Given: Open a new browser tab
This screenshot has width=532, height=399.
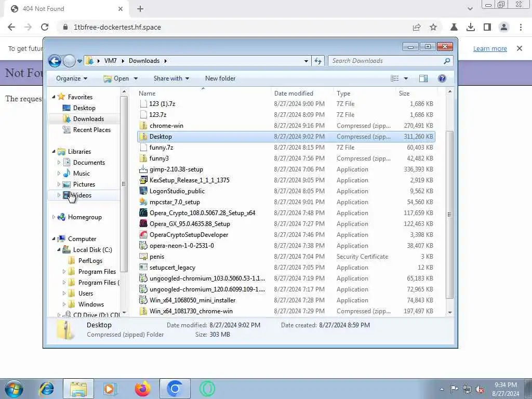Looking at the screenshot, I should 140,9.
